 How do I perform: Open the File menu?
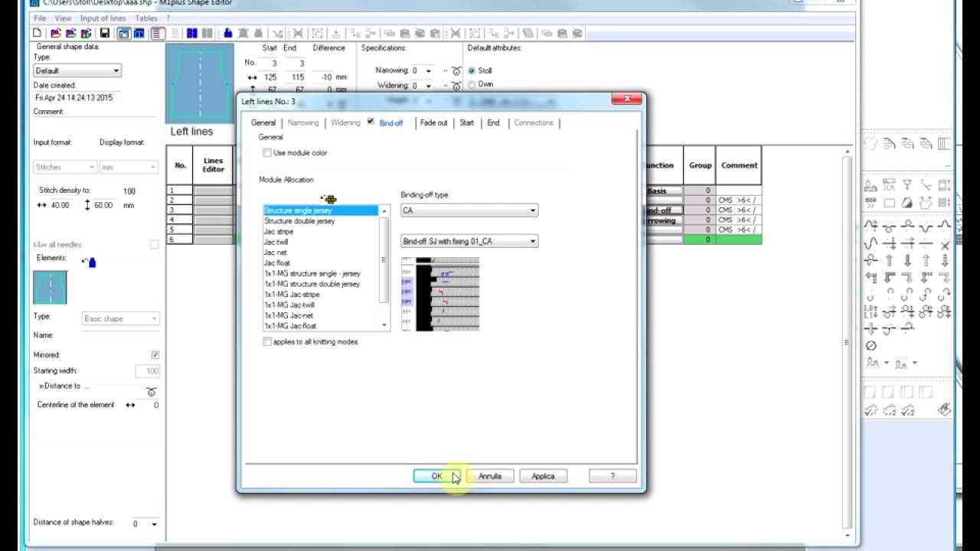point(40,18)
